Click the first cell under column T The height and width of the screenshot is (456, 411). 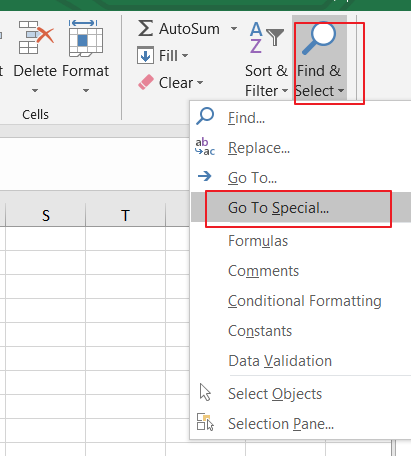coord(125,239)
